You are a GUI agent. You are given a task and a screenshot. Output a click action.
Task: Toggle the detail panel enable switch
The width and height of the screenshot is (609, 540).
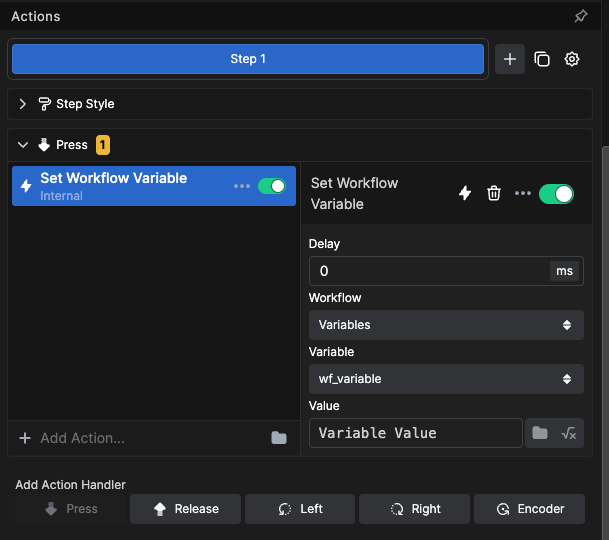pos(556,194)
